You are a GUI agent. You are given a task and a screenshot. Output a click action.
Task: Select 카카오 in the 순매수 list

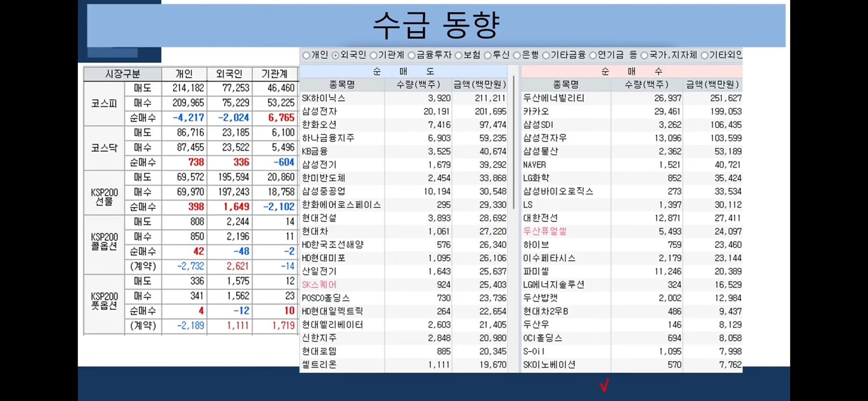(536, 111)
